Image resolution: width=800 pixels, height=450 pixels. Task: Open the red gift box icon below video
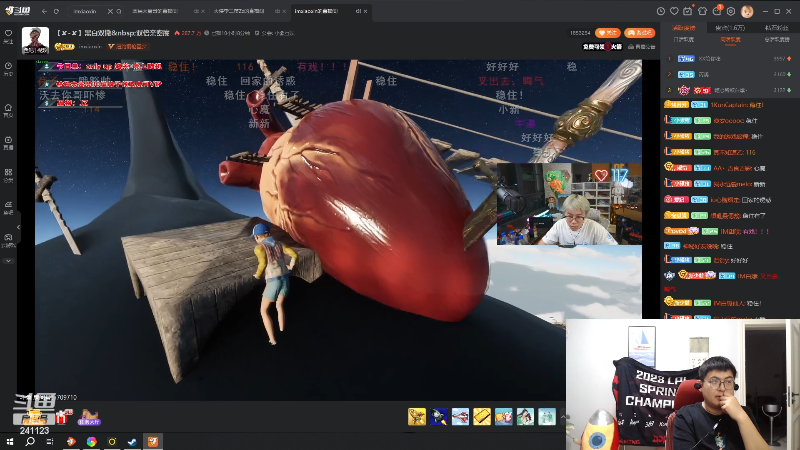pos(63,417)
